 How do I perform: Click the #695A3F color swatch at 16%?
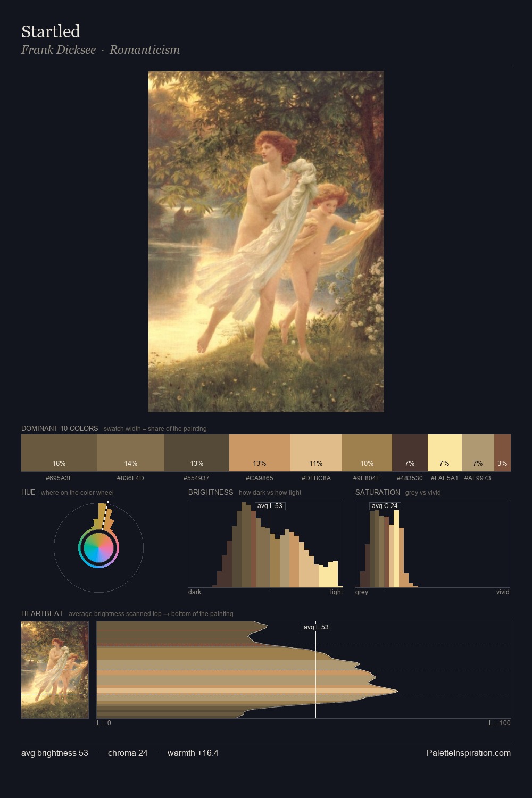pos(59,453)
